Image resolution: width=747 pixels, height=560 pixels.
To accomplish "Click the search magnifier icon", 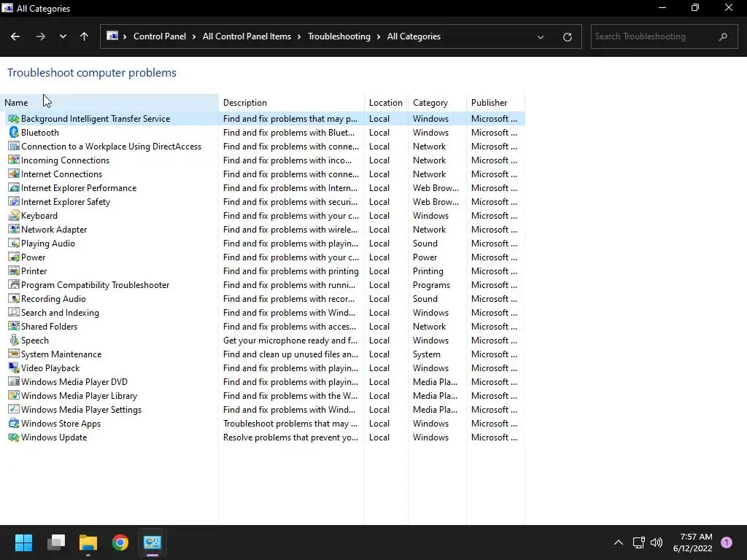I will pos(723,36).
